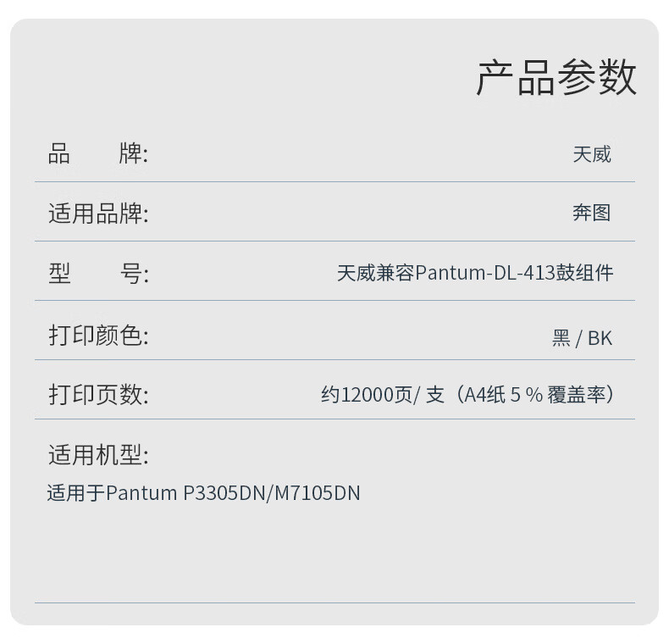Image resolution: width=669 pixels, height=644 pixels.
Task: Click the BK colour code
Action: coord(600,338)
